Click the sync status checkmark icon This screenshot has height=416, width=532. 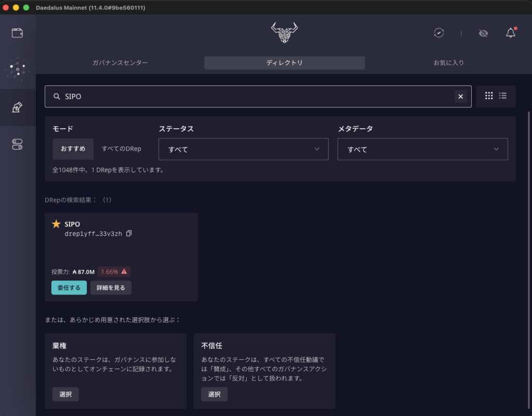coord(438,33)
